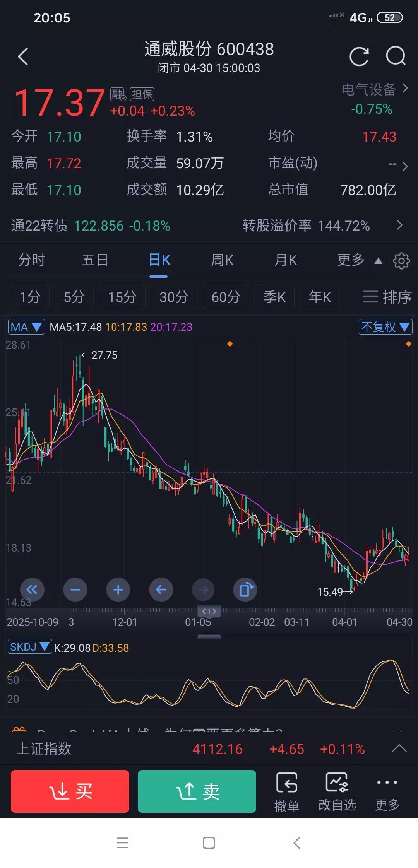418x868 pixels.
Task: Select 30分 period
Action: coord(174,297)
